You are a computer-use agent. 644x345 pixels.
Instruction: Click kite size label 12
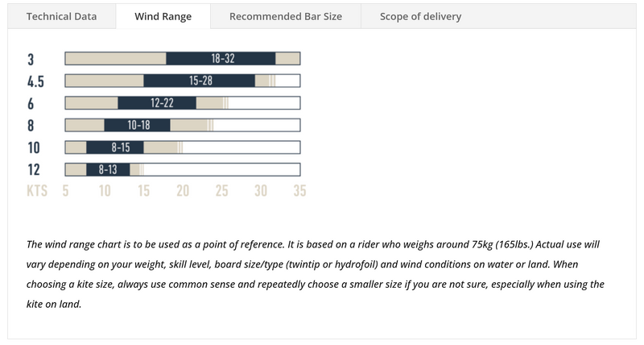(33, 169)
